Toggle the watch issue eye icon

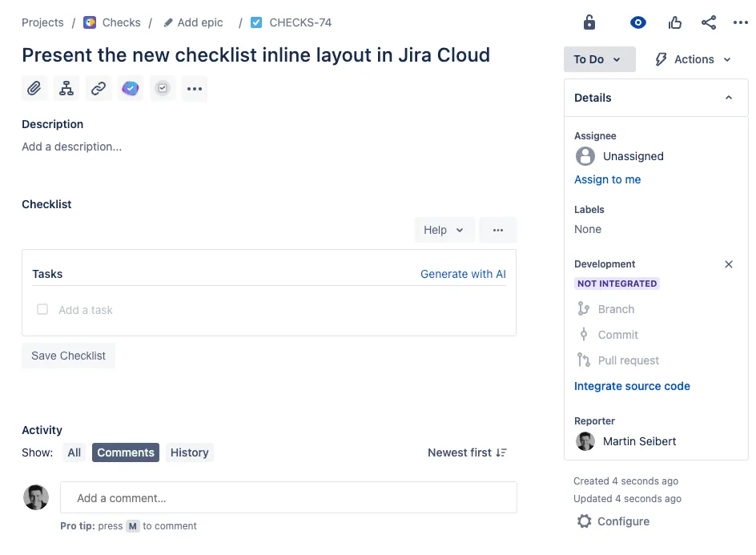tap(637, 22)
